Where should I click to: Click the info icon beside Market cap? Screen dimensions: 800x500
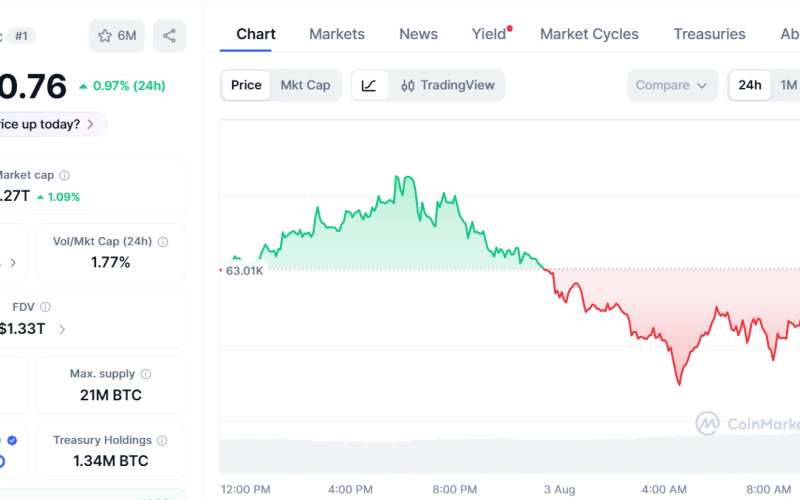point(65,176)
